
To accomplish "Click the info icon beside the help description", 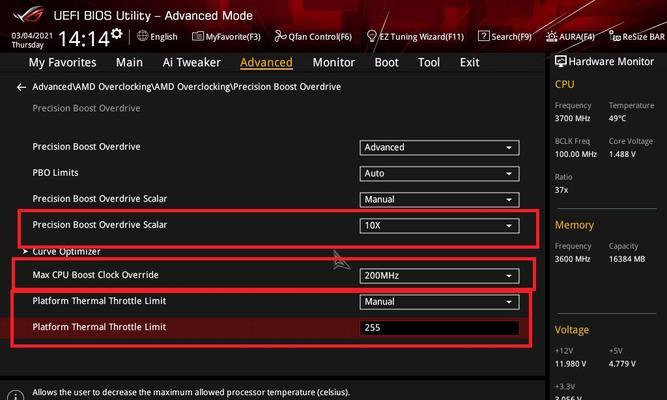I will point(16,396).
